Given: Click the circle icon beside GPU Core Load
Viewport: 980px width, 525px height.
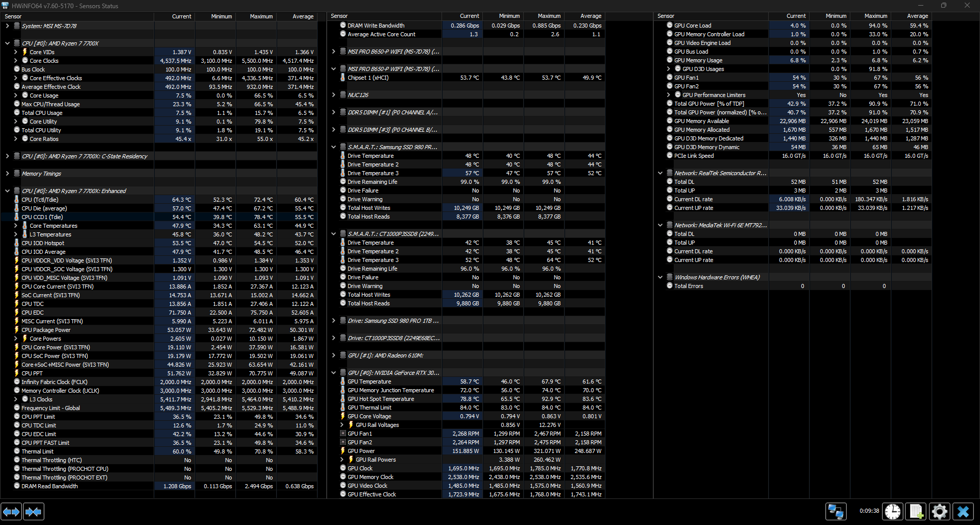Looking at the screenshot, I should point(670,25).
